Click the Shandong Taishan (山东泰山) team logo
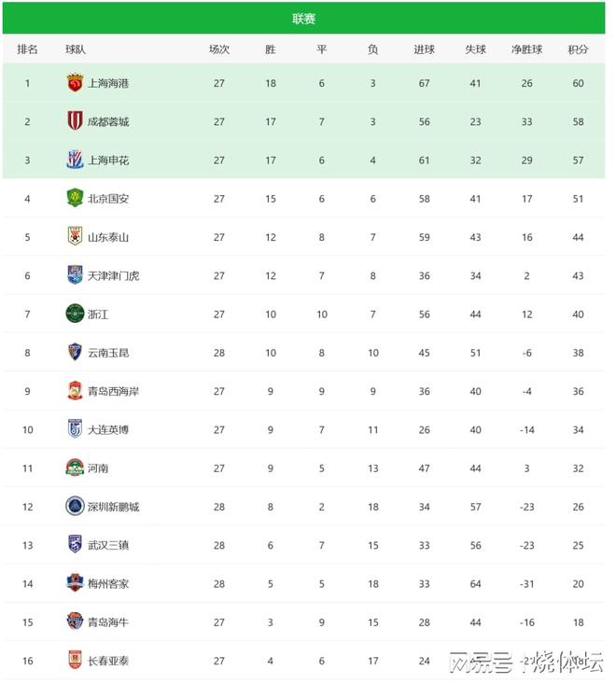This screenshot has height=684, width=616. click(x=75, y=237)
